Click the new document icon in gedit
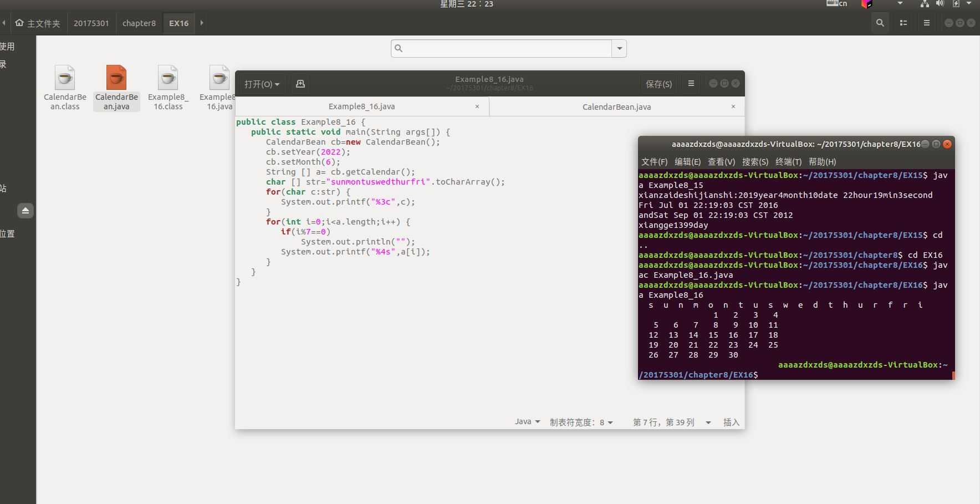 [x=300, y=84]
